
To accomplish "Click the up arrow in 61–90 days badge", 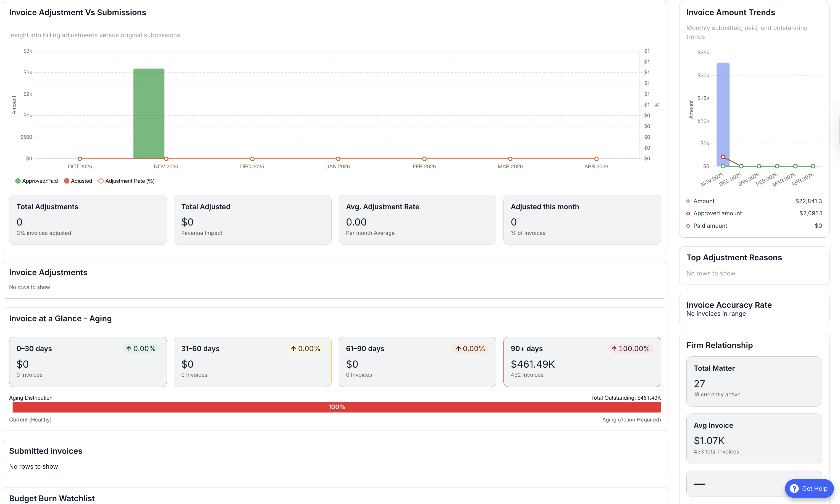I will [x=458, y=348].
